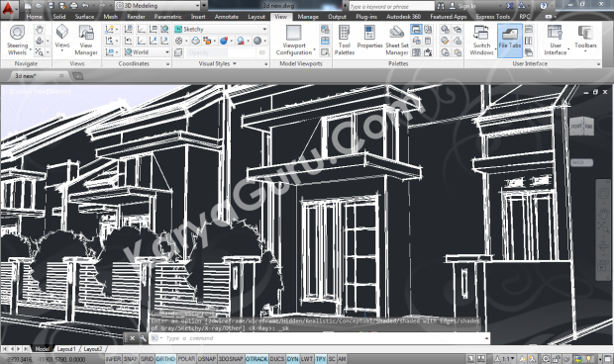
Task: Toggle the File Tabs button
Action: (x=509, y=40)
